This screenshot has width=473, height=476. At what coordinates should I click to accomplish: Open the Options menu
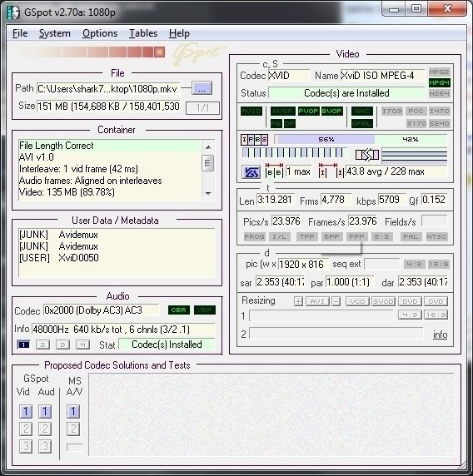pos(100,33)
